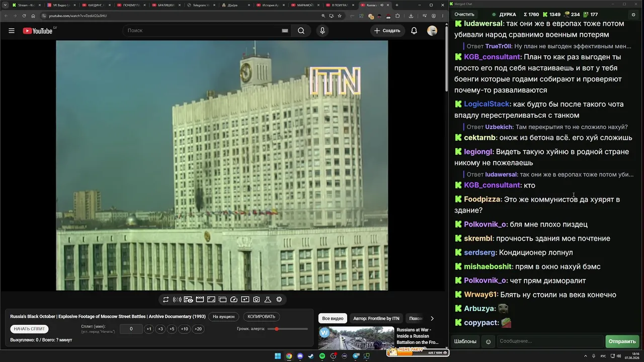
Task: Click the 'На аукцион' button
Action: [x=223, y=317]
